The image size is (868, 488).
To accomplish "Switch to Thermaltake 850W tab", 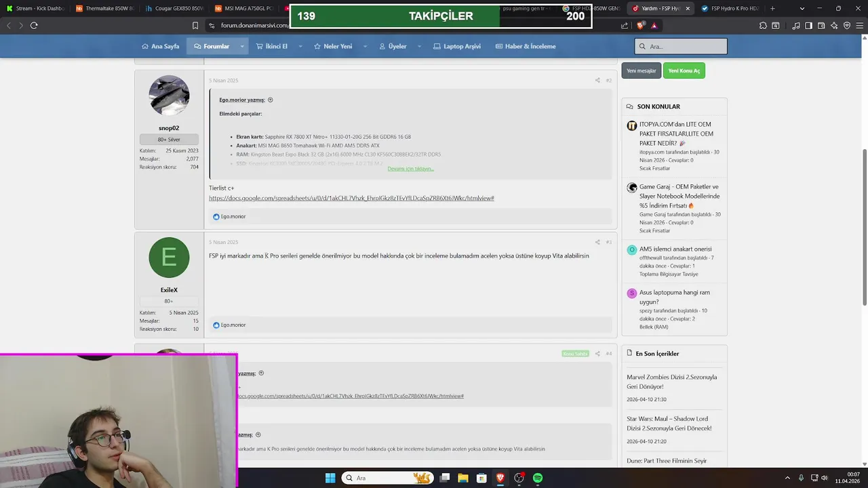I will [104, 8].
